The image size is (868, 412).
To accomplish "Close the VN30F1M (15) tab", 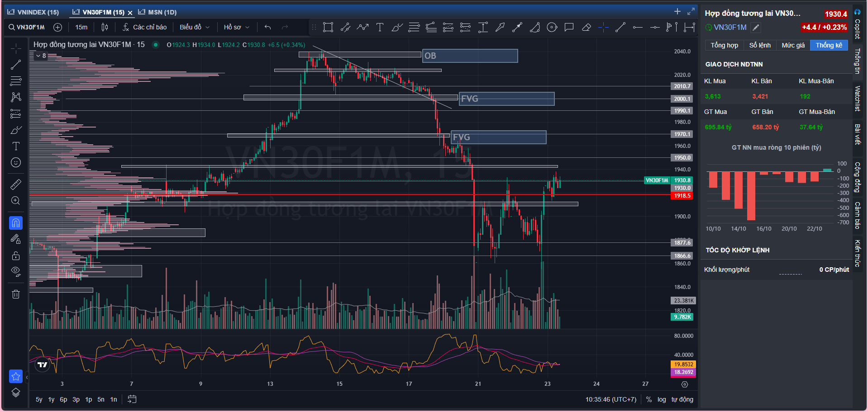I will click(x=130, y=13).
